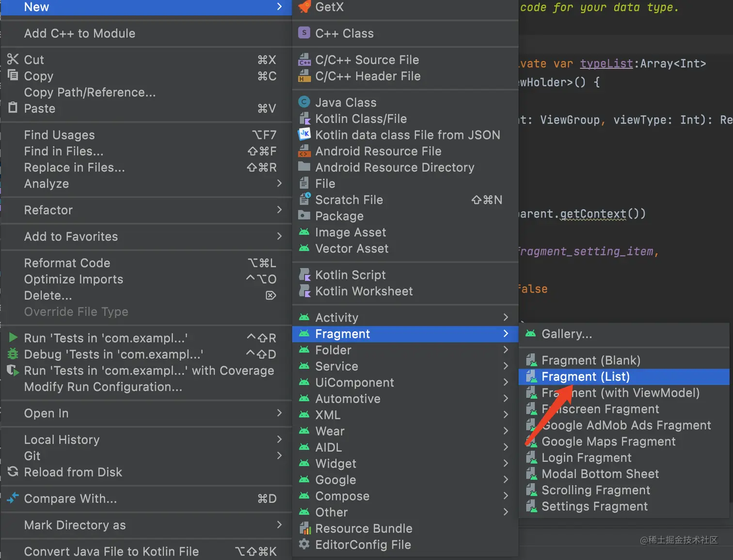Click the typeList variable link in code
The image size is (733, 560).
[606, 63]
